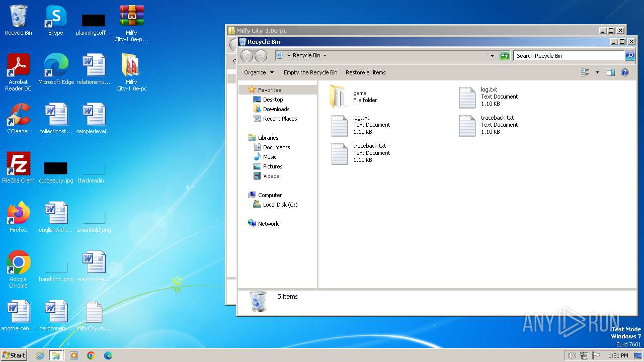Change your view with the views button
This screenshot has height=362, width=644.
[585, 72]
